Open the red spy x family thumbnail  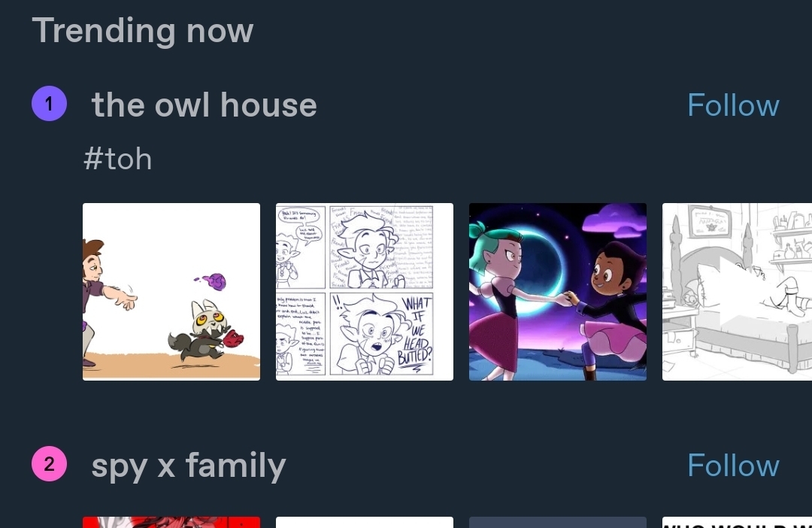pos(171,522)
